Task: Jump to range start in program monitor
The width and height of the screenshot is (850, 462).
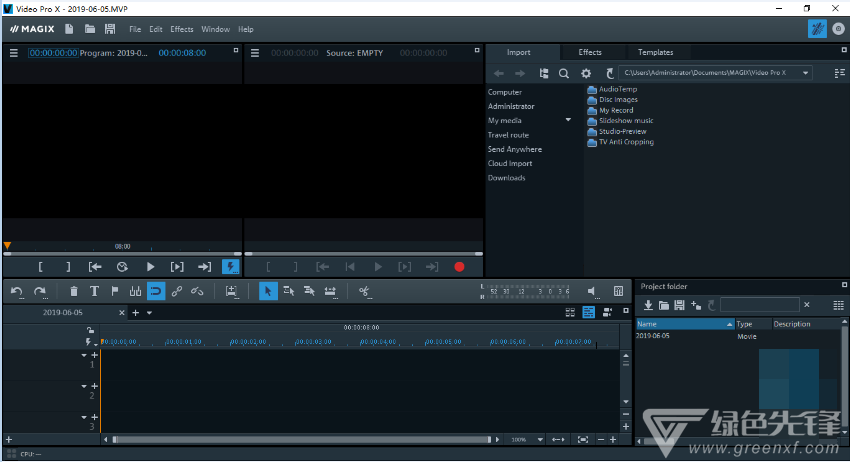Action: tap(95, 267)
